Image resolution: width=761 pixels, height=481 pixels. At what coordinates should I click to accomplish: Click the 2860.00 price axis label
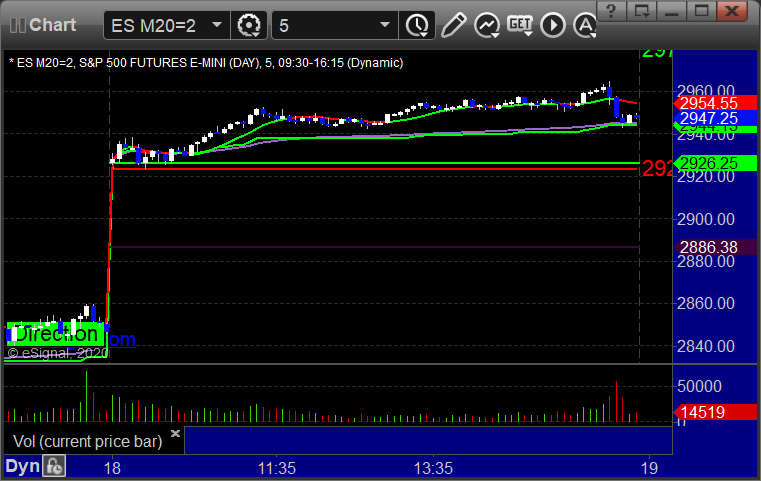pyautogui.click(x=706, y=303)
